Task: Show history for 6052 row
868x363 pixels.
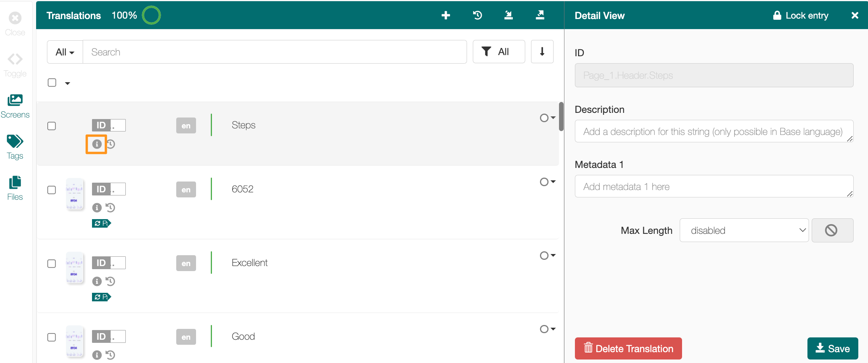Action: coord(111,208)
